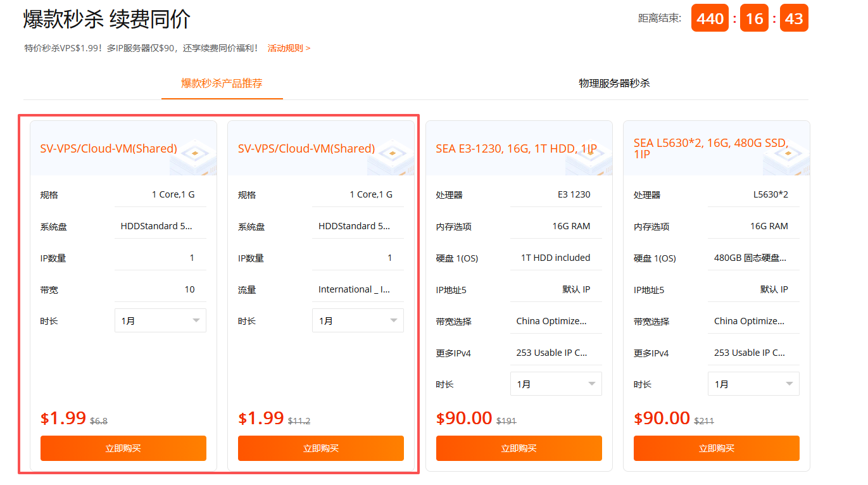The height and width of the screenshot is (485, 868).
Task: Open the 活动规则 link
Action: [x=288, y=47]
